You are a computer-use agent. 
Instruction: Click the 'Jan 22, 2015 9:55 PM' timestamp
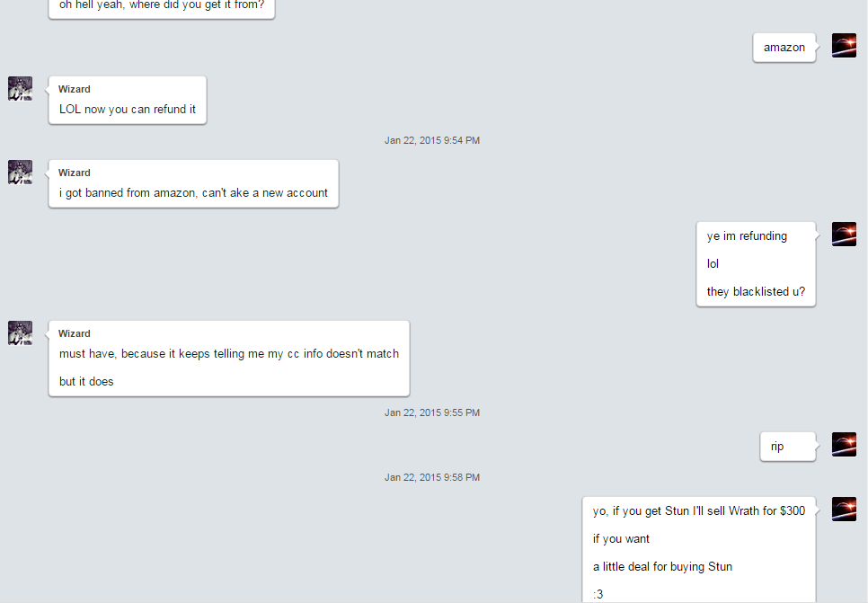[x=432, y=413]
